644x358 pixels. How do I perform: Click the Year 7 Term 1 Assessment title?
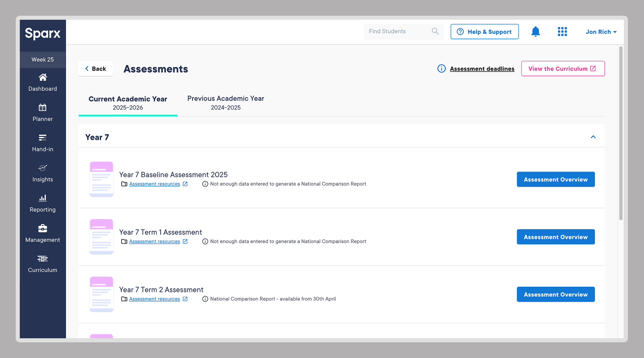tap(161, 232)
